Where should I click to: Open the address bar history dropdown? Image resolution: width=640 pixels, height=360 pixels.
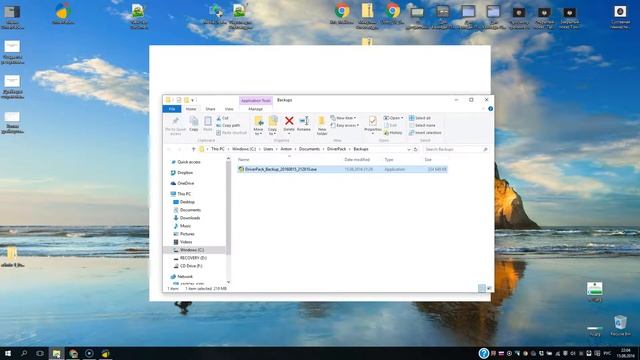point(409,149)
